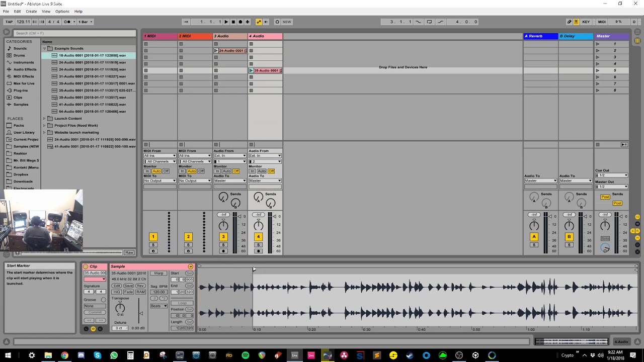Toggle computer MIDI keyboard button

(x=576, y=22)
